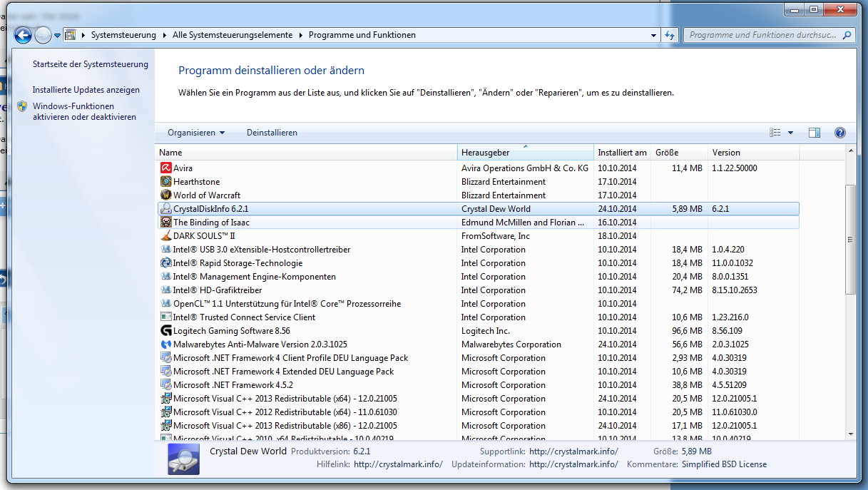Click the Systemsteuerung breadcrumb

(124, 35)
